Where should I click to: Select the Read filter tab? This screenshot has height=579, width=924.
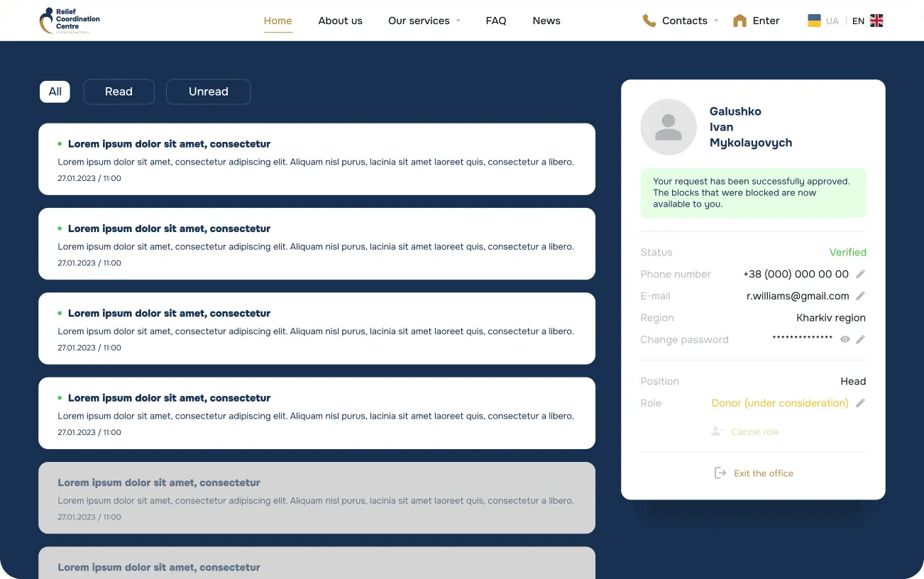119,92
